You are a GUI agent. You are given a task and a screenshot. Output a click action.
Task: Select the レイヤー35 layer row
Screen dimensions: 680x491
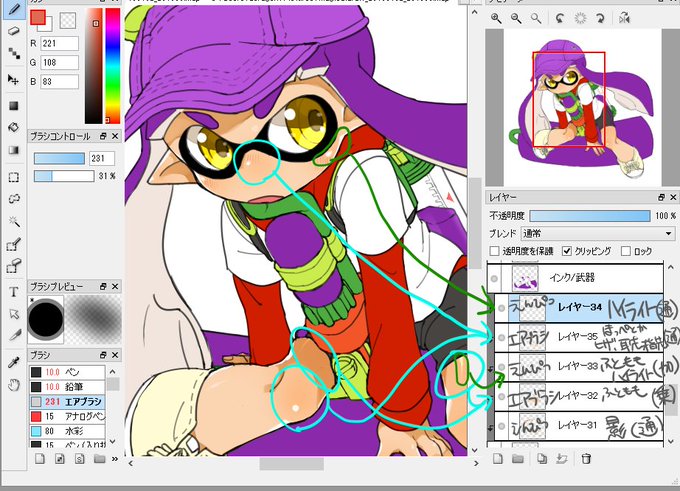click(x=579, y=337)
